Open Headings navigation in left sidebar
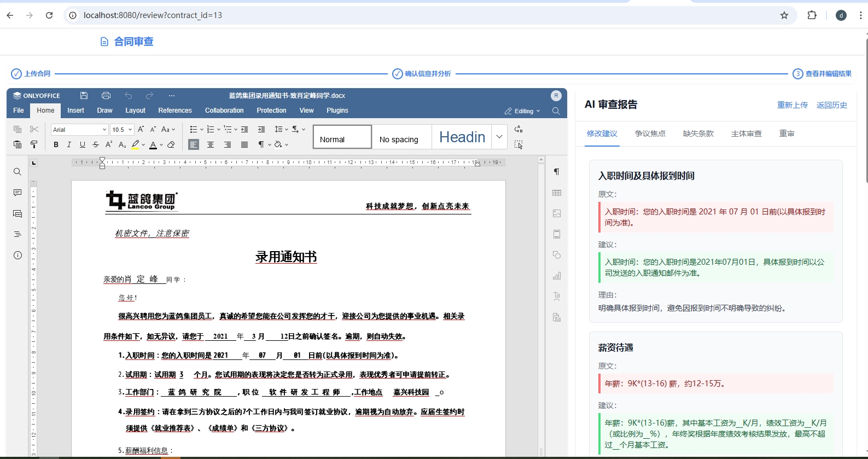This screenshot has width=868, height=459. (x=18, y=234)
